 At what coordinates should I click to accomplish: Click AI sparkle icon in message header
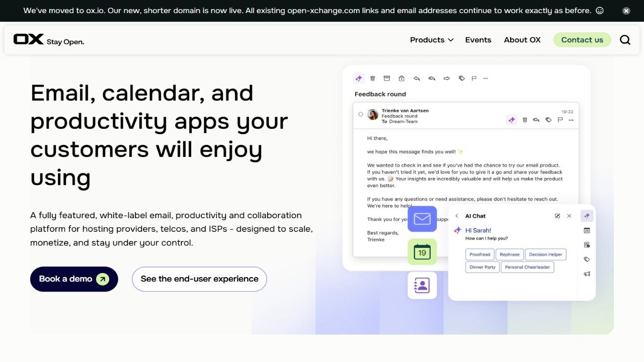512,120
